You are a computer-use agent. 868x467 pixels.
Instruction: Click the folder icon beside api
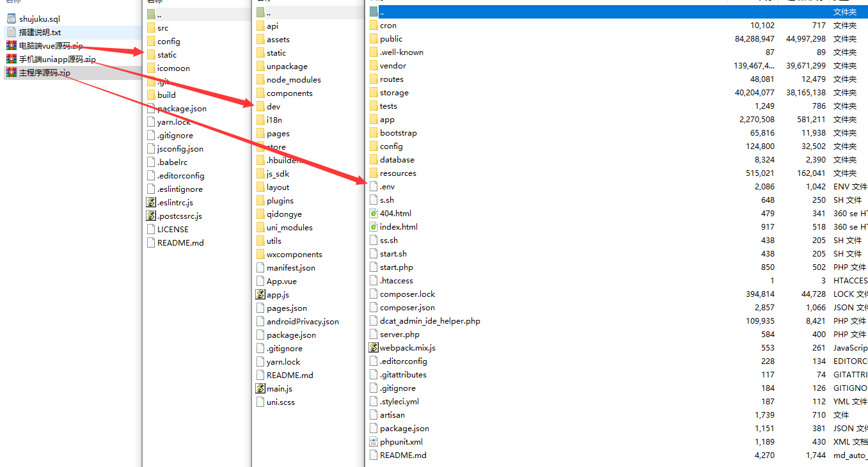260,26
